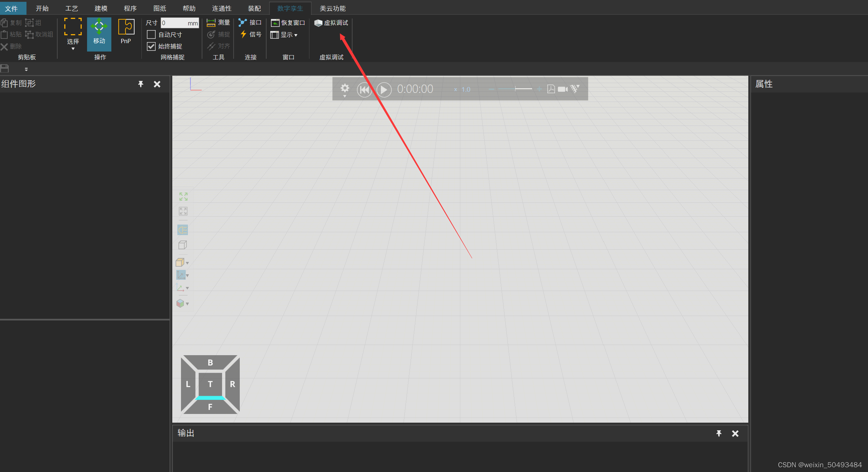Click Restore Window (恢复窗口) icon
The image size is (868, 472).
click(x=275, y=23)
